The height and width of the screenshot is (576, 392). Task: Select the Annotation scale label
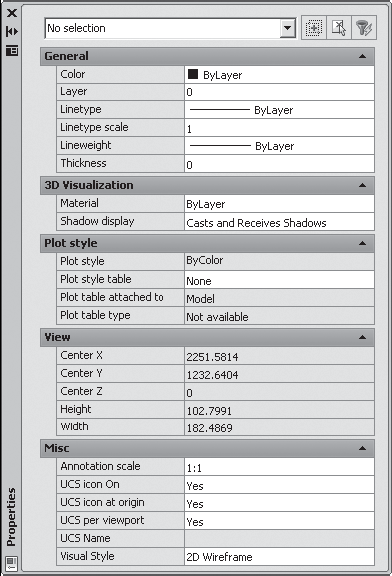(100, 466)
